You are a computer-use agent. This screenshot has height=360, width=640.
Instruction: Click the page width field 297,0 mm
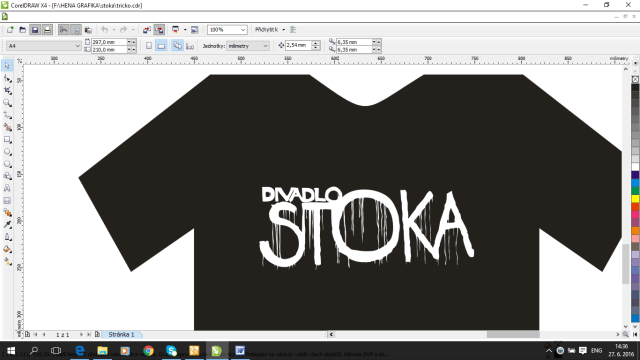click(x=109, y=42)
